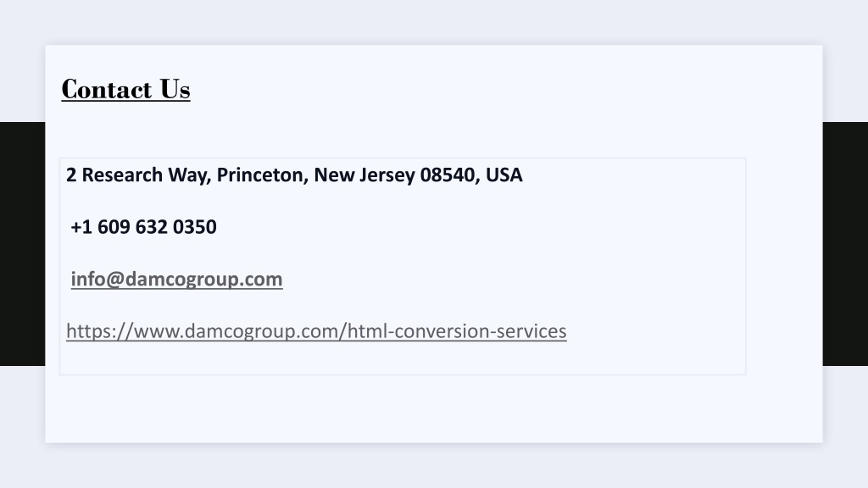The width and height of the screenshot is (868, 488).
Task: Click the black band on the right side
Action: [x=845, y=243]
